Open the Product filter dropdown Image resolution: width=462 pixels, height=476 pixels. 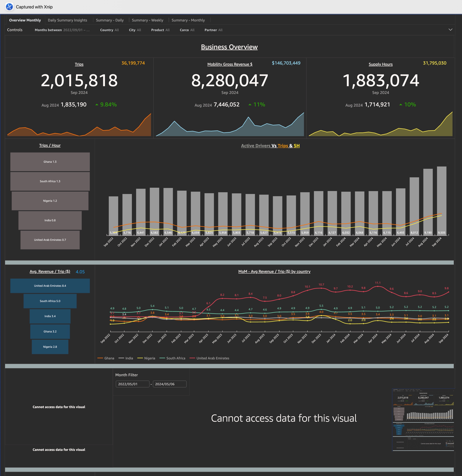[x=160, y=30]
